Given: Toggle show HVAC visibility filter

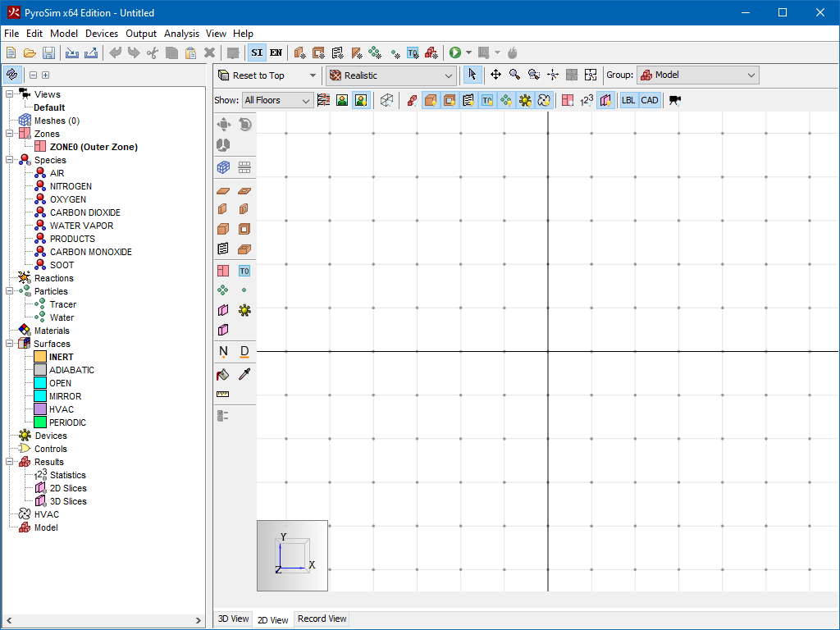Looking at the screenshot, I should point(544,100).
